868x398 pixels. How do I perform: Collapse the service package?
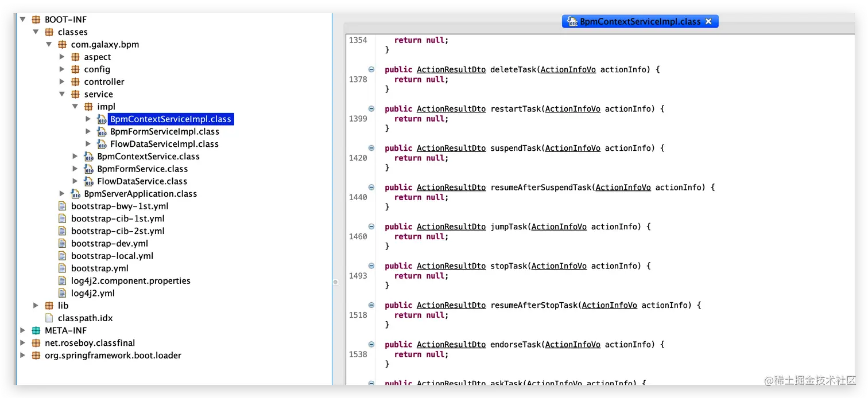(63, 95)
